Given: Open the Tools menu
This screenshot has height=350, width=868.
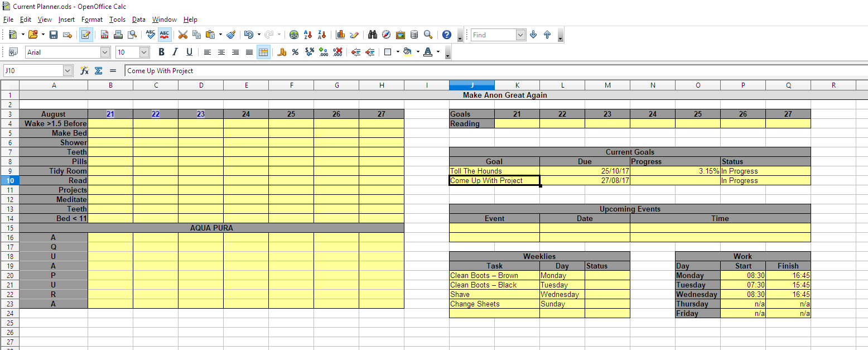Looking at the screenshot, I should (x=117, y=20).
